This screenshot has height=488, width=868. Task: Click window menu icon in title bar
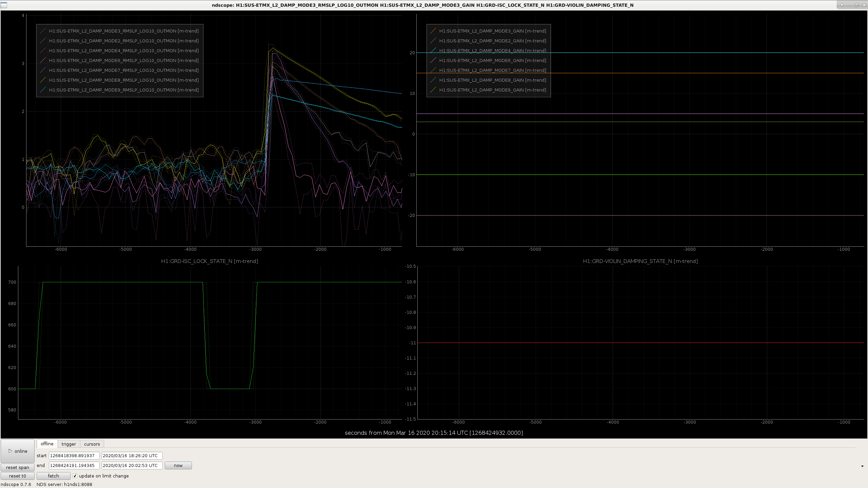pos(4,5)
